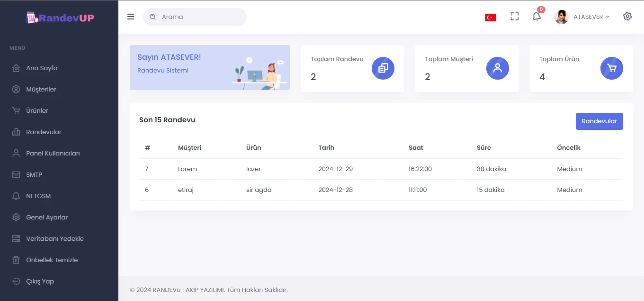Click the SMTP envelope icon

[16, 174]
